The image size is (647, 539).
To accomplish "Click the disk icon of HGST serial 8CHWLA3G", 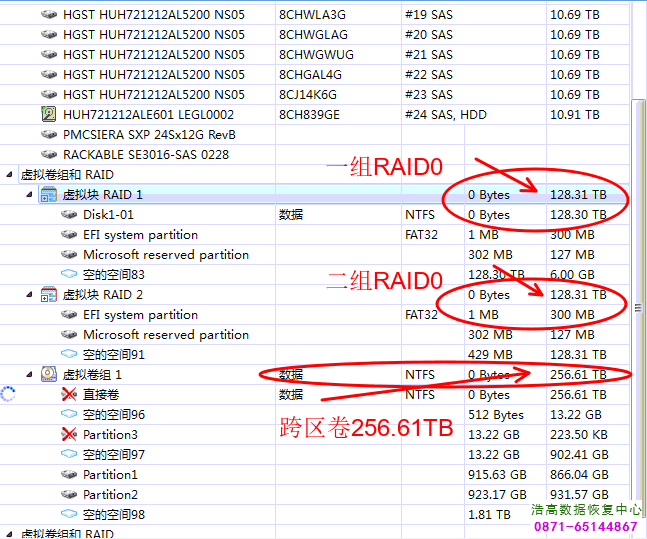I will click(x=49, y=15).
